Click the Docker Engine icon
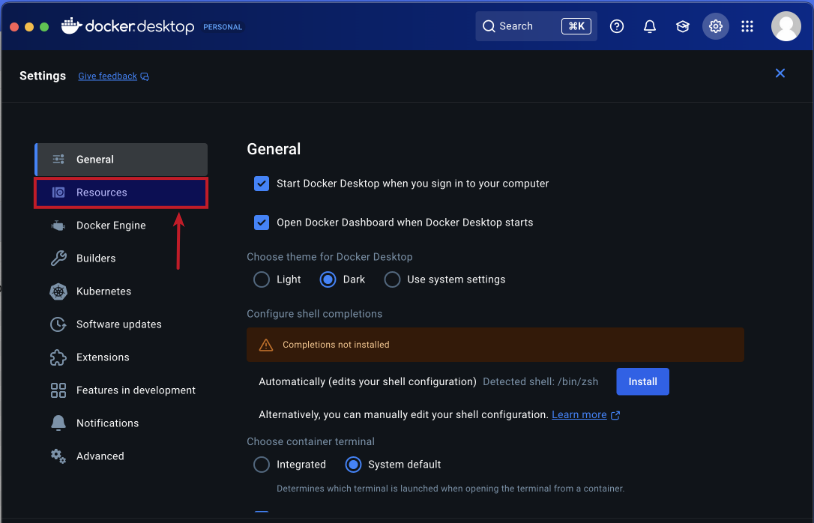 pyautogui.click(x=58, y=225)
